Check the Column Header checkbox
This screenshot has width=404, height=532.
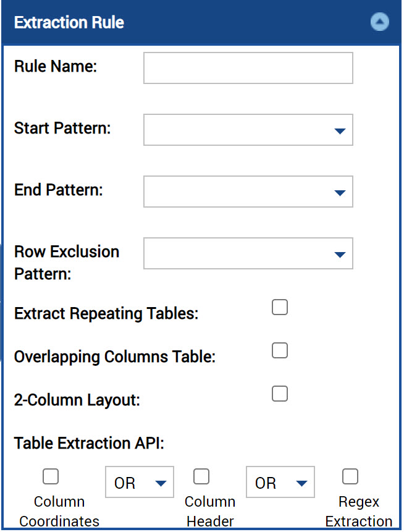point(201,476)
